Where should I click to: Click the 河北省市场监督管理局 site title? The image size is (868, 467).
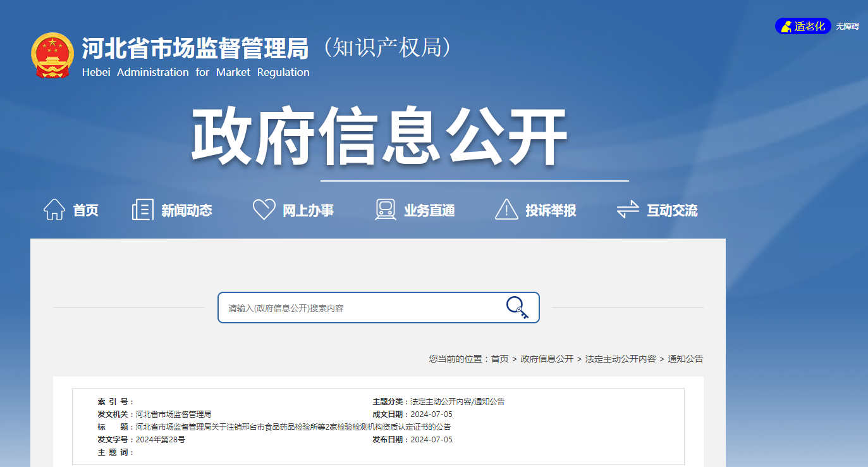coord(195,49)
